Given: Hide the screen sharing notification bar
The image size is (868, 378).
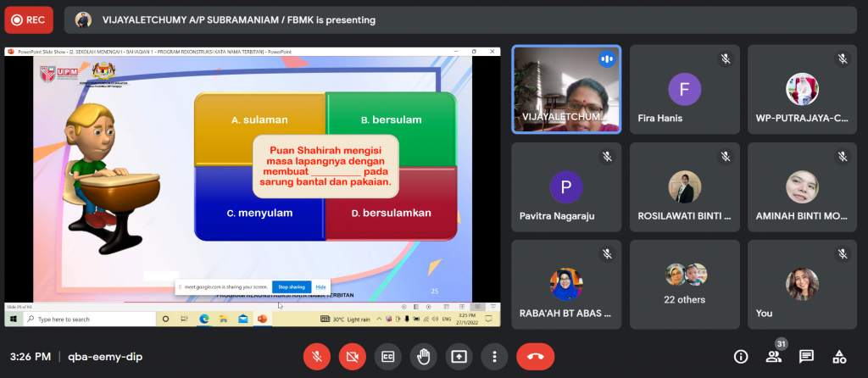Looking at the screenshot, I should (321, 287).
